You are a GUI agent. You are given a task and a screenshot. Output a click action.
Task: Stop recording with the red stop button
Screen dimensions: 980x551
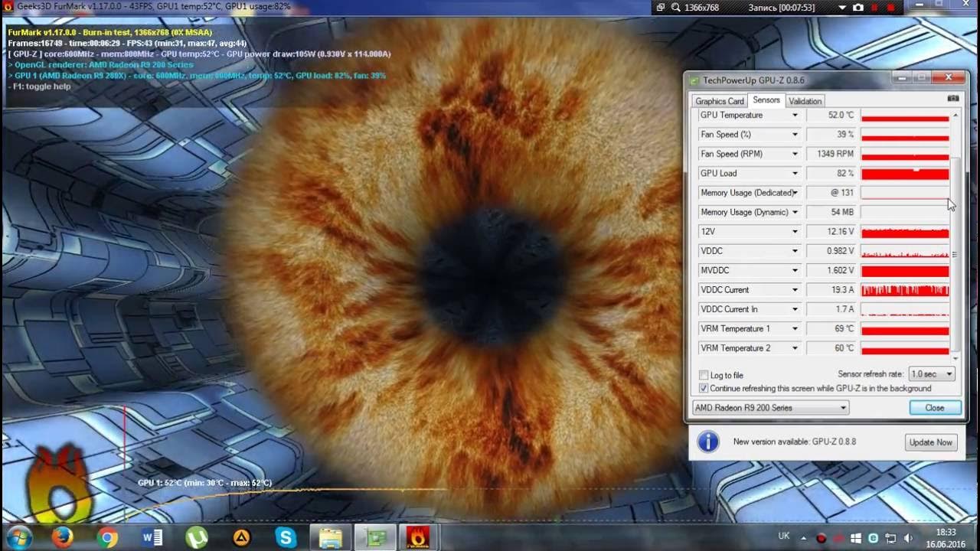[x=892, y=7]
